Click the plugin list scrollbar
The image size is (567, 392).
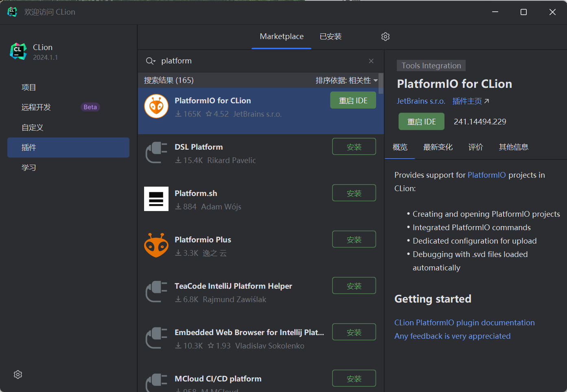coord(381,84)
